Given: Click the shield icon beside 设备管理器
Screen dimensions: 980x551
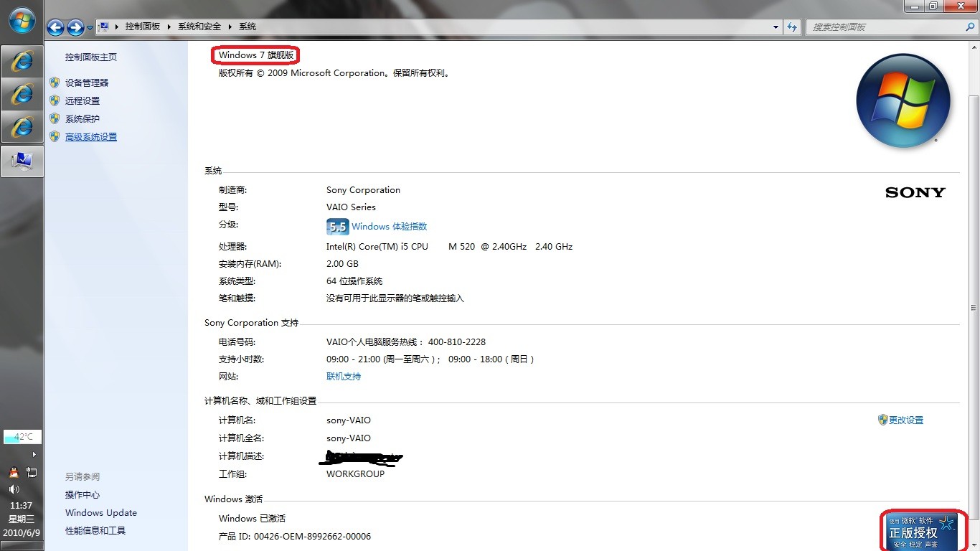Looking at the screenshot, I should click(x=55, y=83).
